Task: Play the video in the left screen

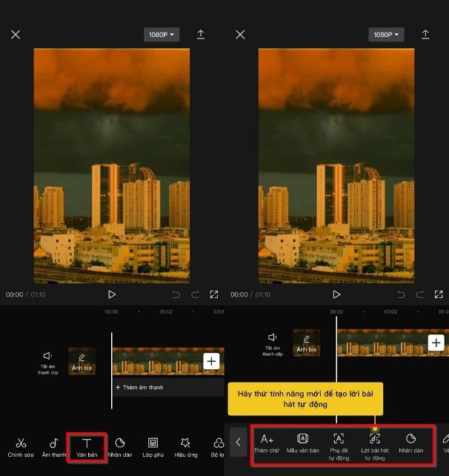Action: pos(112,294)
